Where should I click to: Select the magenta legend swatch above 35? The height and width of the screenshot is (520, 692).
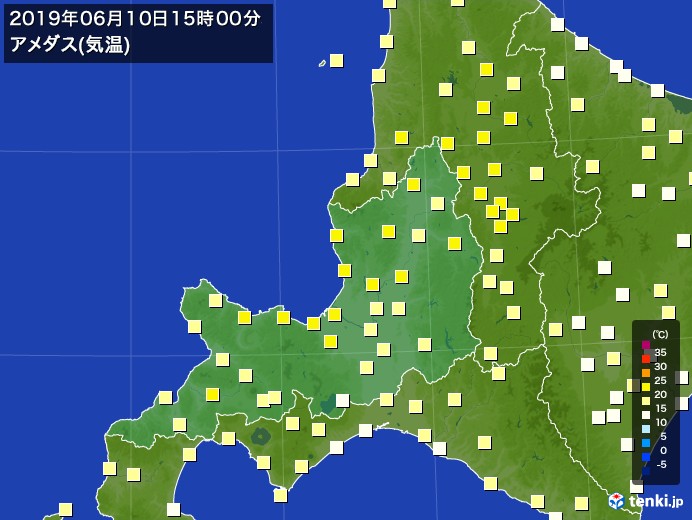tap(646, 345)
